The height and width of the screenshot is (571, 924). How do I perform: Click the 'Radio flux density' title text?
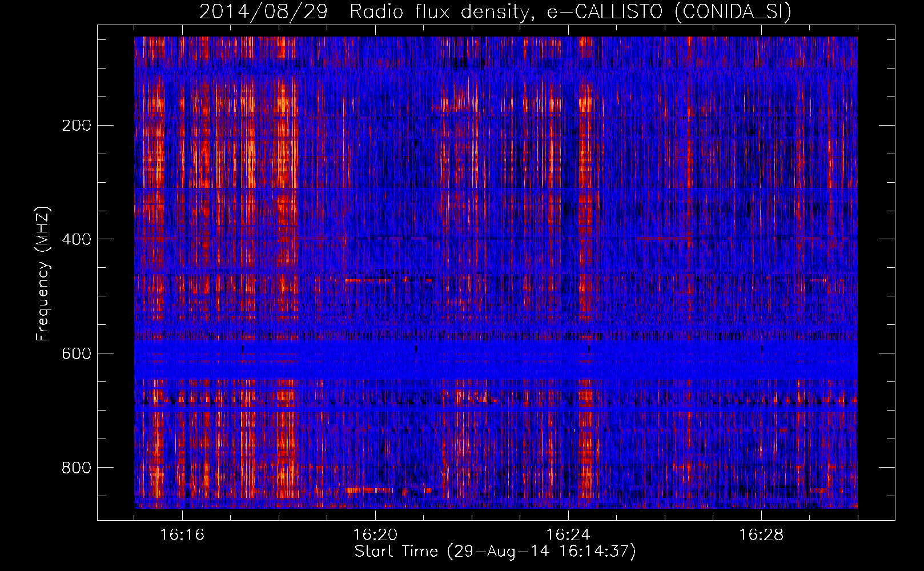click(443, 11)
